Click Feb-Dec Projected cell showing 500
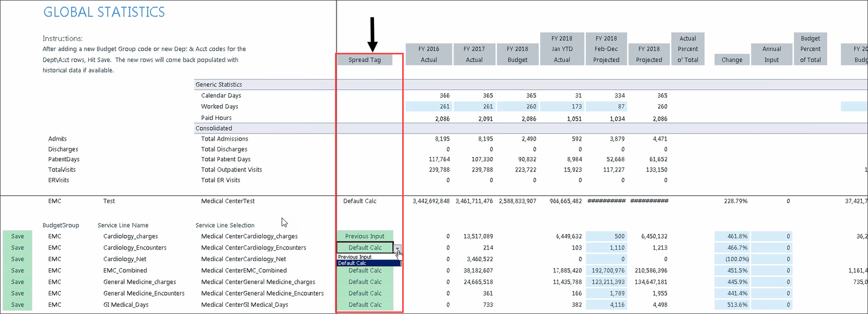The width and height of the screenshot is (868, 314). pyautogui.click(x=606, y=237)
